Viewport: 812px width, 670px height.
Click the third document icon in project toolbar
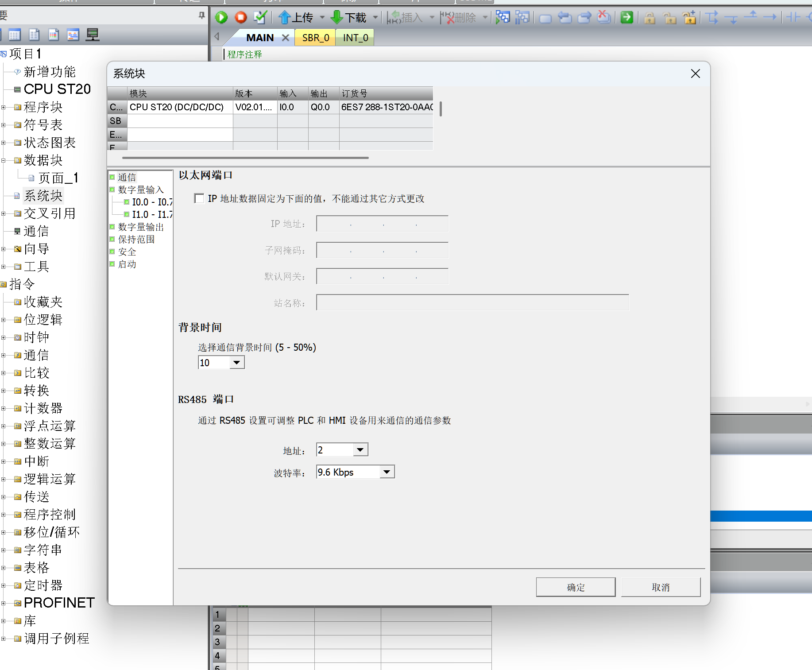54,35
